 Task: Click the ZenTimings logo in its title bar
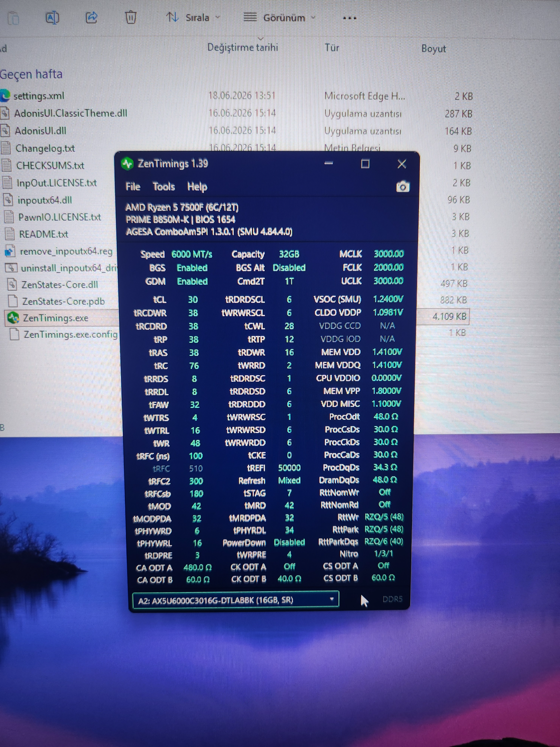point(127,164)
